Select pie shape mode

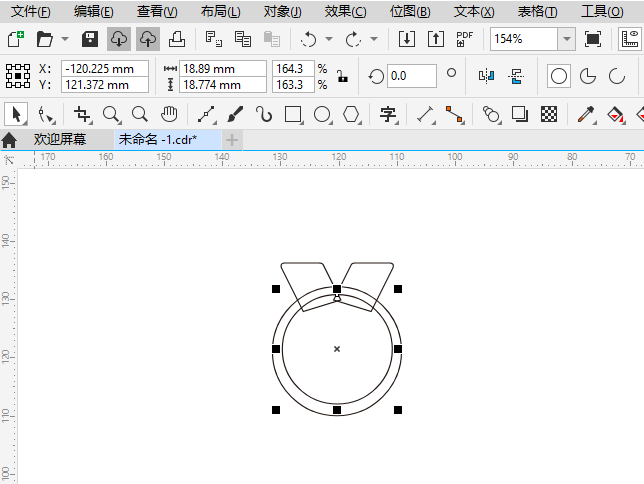(588, 76)
